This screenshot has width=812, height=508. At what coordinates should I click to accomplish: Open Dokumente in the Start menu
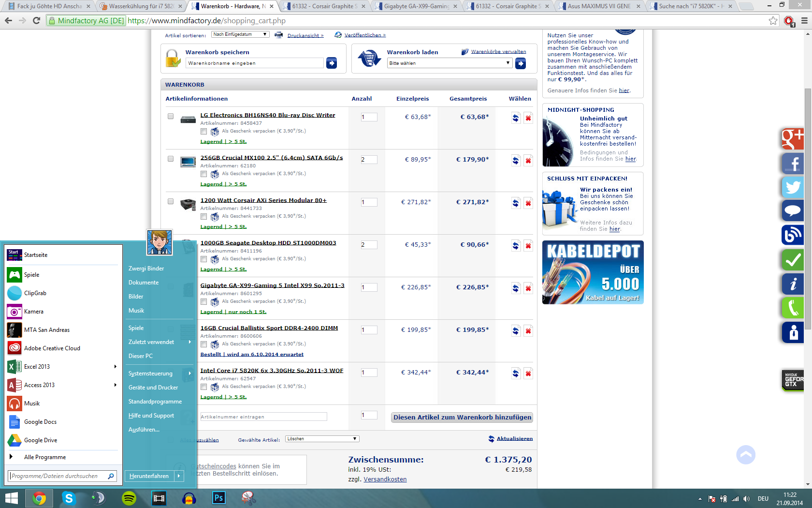[143, 282]
